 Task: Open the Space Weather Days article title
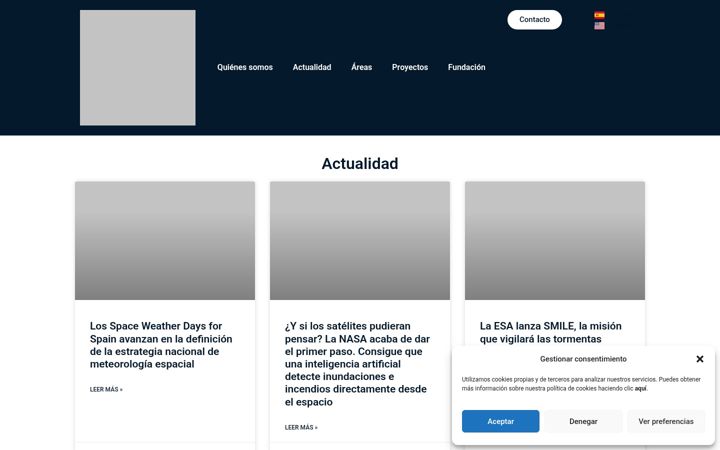tap(161, 345)
